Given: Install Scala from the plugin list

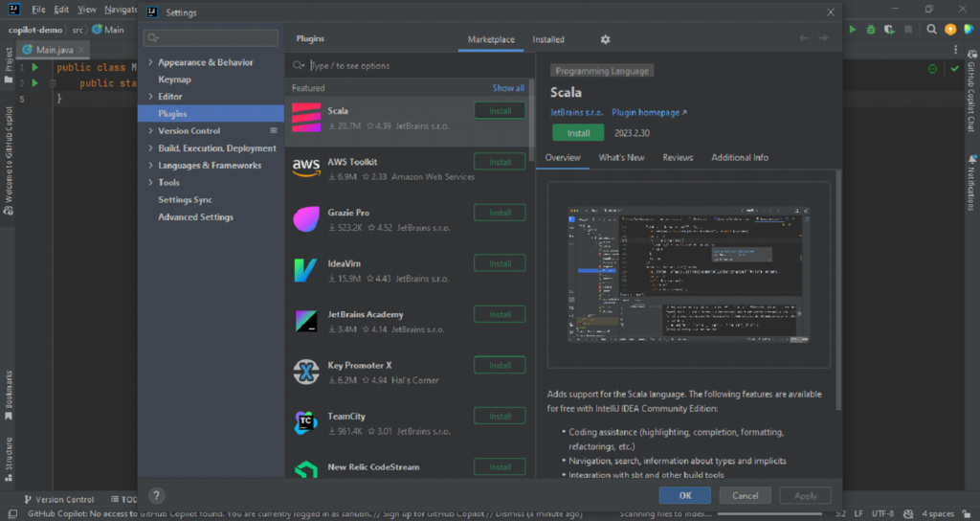Looking at the screenshot, I should (x=500, y=111).
